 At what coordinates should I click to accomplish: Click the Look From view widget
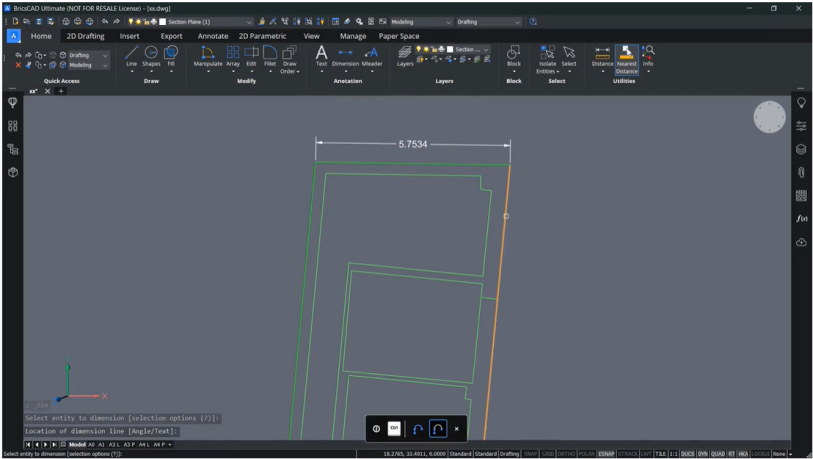(769, 117)
